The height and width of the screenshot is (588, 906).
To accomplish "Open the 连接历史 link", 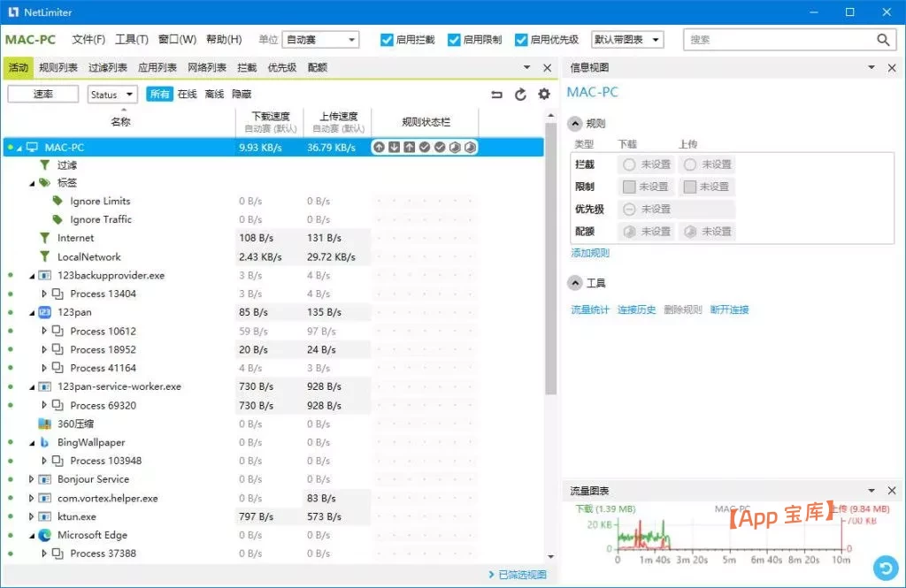I will [x=636, y=310].
